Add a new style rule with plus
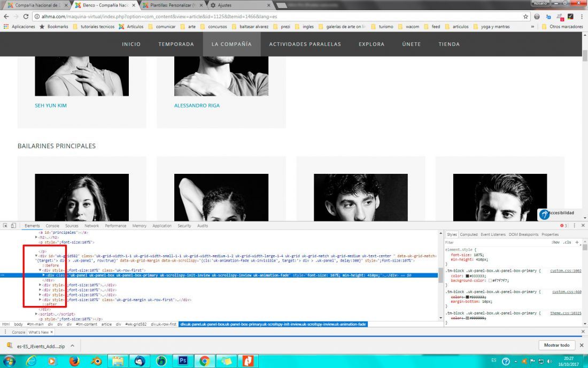588x368 pixels. click(x=577, y=242)
